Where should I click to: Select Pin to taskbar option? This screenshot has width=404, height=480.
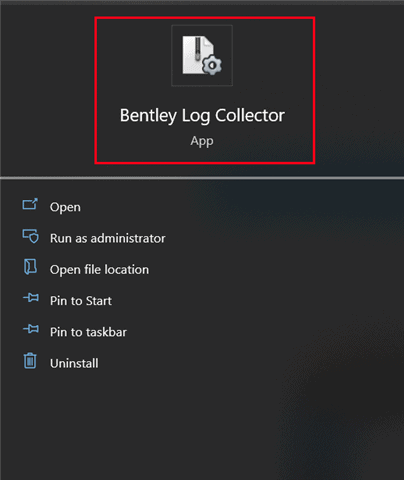tap(88, 332)
